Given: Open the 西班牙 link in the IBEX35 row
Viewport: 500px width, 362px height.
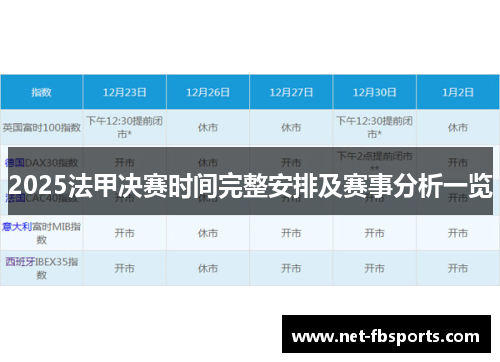Looking at the screenshot, I should pyautogui.click(x=20, y=262).
